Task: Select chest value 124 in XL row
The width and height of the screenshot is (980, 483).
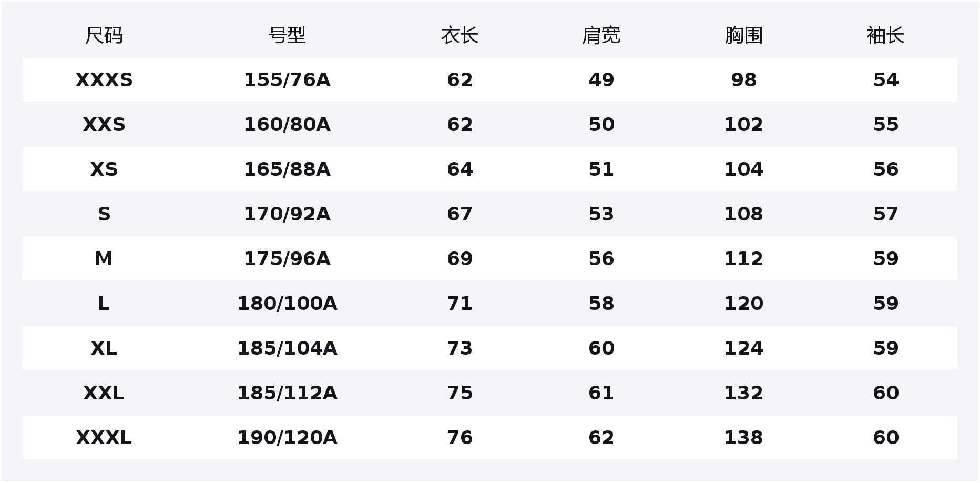Action: point(743,348)
